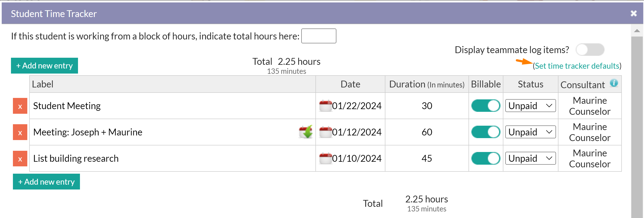Open Set time tracker defaults link
Viewport: 644px width, 218px height.
click(x=577, y=66)
